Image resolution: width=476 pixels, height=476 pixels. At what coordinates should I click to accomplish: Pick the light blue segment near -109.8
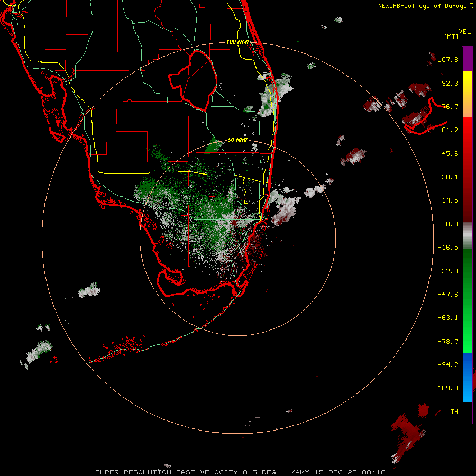[467, 390]
